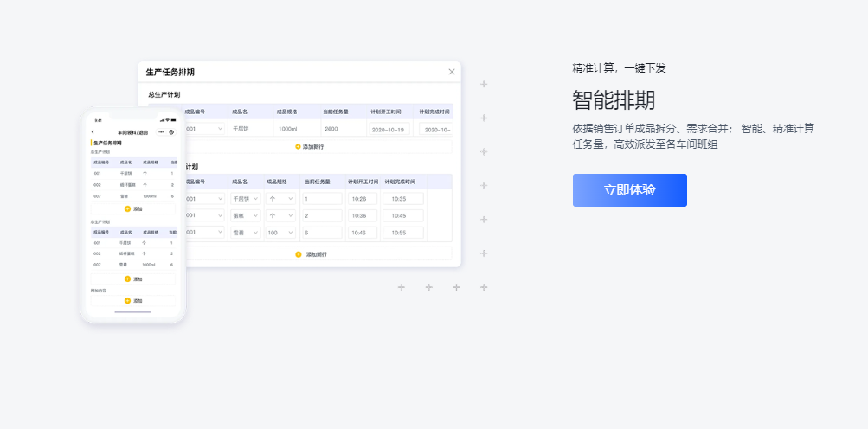Open the 100 specification dropdown
868x429 pixels.
pos(280,233)
